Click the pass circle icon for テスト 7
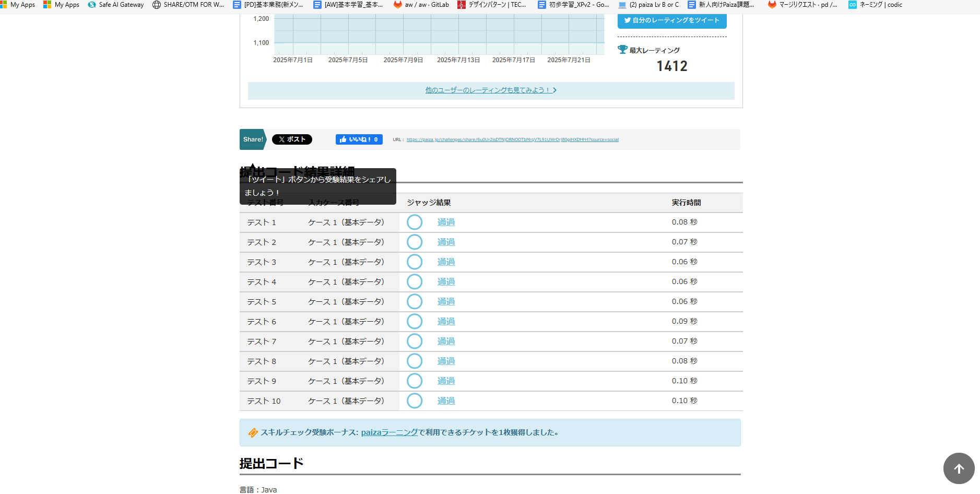This screenshot has width=980, height=494. (x=415, y=342)
